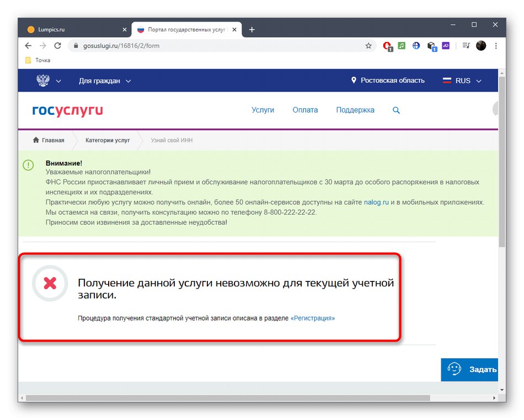Viewport: 524px width, 420px height.
Task: Go forward with the browser forward arrow
Action: [43, 46]
